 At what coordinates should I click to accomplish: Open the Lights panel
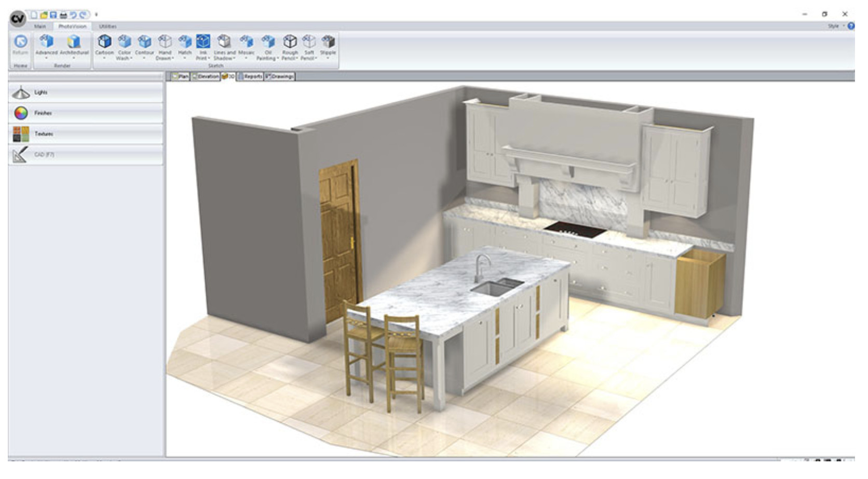click(x=86, y=92)
